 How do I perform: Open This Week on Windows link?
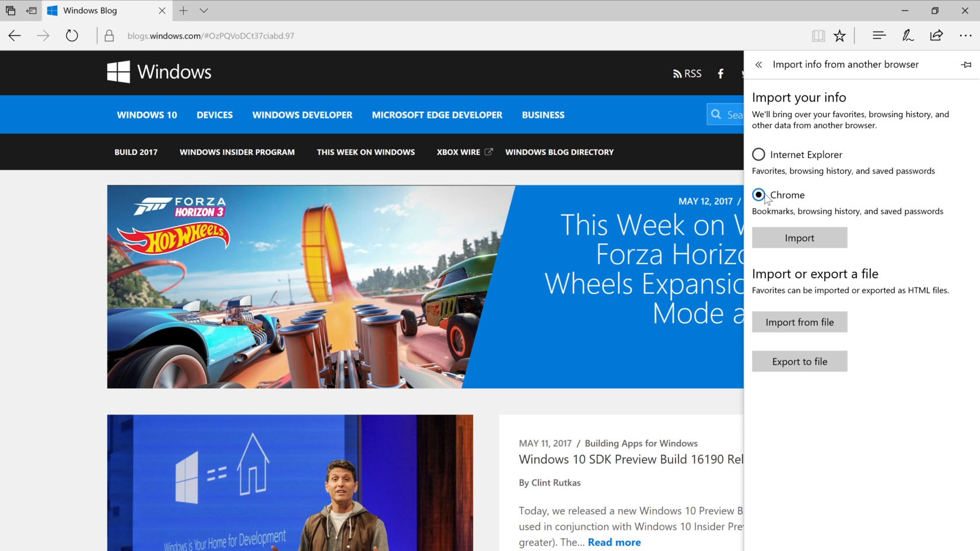click(x=366, y=152)
